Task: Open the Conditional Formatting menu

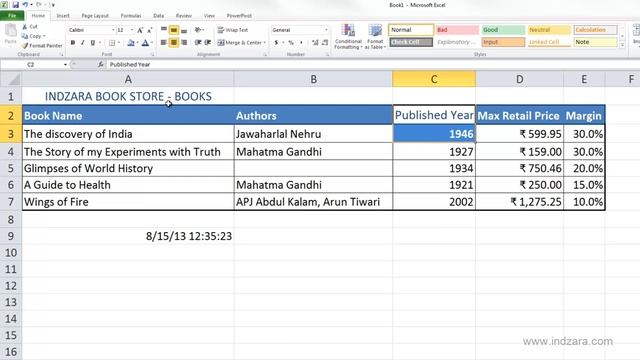Action: coord(348,37)
